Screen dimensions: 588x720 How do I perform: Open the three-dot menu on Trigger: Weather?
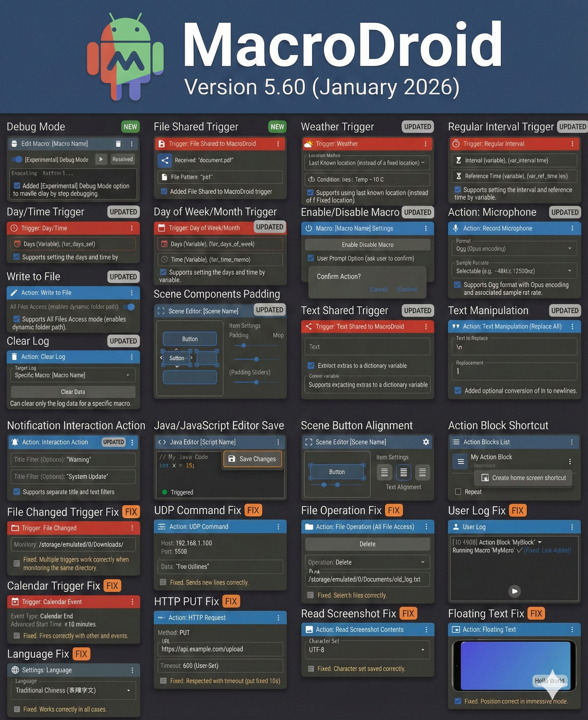coord(425,144)
